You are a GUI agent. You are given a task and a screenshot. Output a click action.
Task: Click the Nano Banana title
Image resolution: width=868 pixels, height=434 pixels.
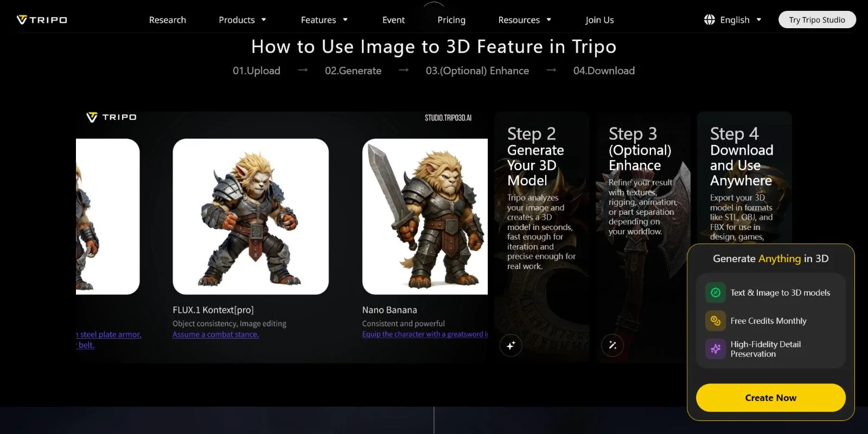[390, 310]
